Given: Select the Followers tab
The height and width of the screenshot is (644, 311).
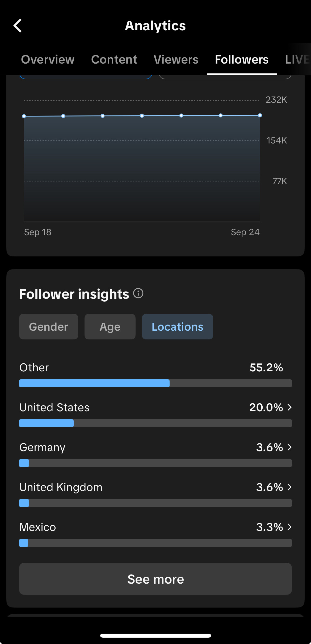Looking at the screenshot, I should click(x=242, y=60).
